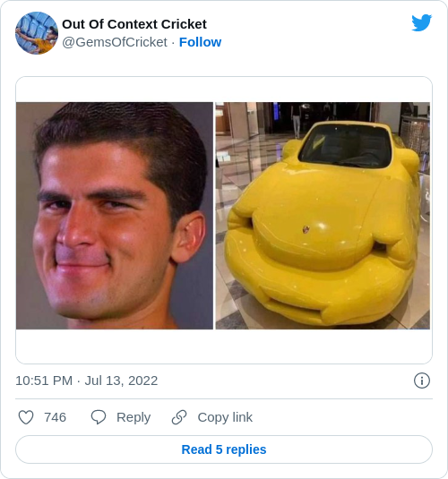Screen dimensions: 448x479
Task: Click the Copy link text
Action: [225, 417]
